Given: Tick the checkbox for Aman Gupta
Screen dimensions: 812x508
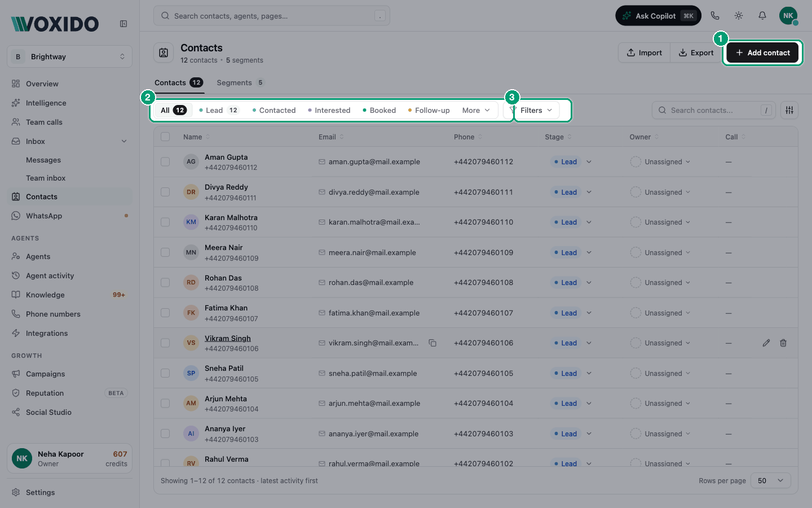Looking at the screenshot, I should (165, 162).
